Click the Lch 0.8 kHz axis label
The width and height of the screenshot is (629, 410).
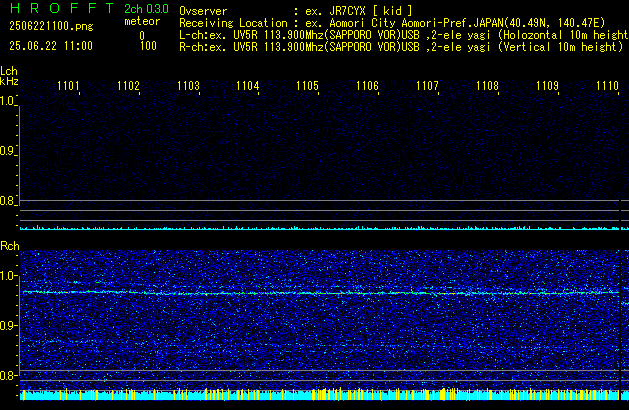[8, 201]
